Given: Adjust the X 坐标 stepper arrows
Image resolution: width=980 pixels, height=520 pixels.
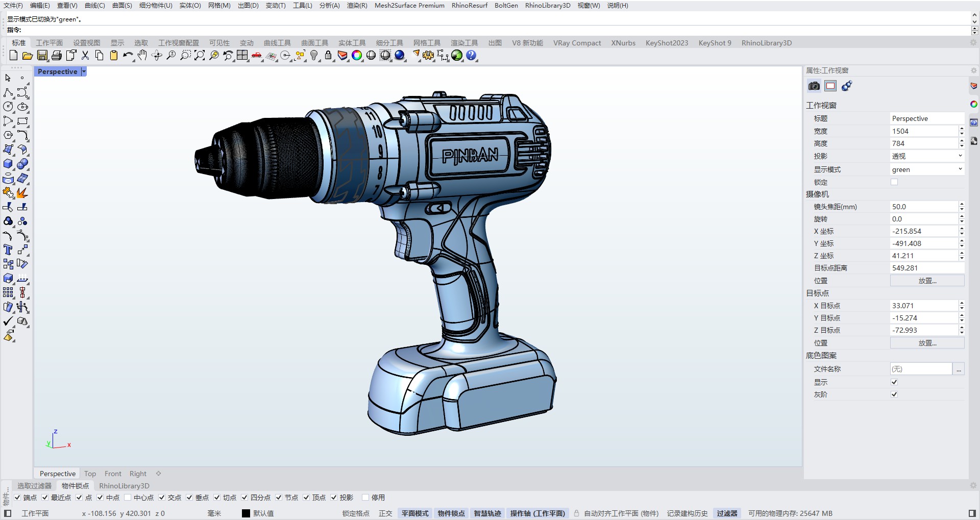Looking at the screenshot, I should point(962,231).
